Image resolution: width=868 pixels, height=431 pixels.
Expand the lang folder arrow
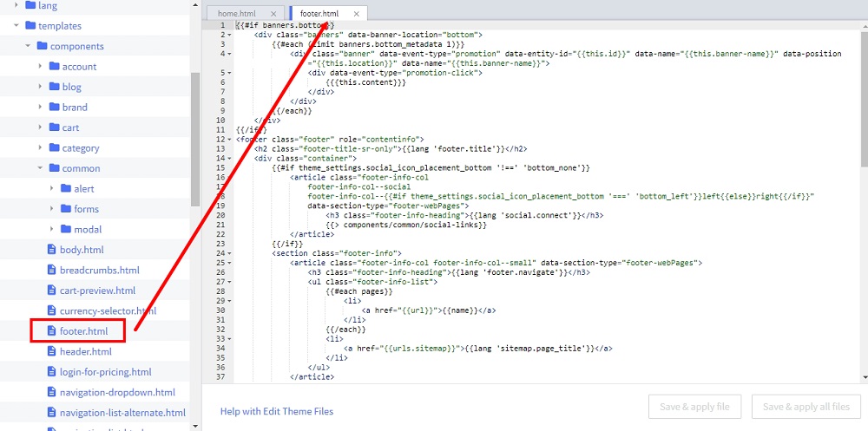coord(16,5)
